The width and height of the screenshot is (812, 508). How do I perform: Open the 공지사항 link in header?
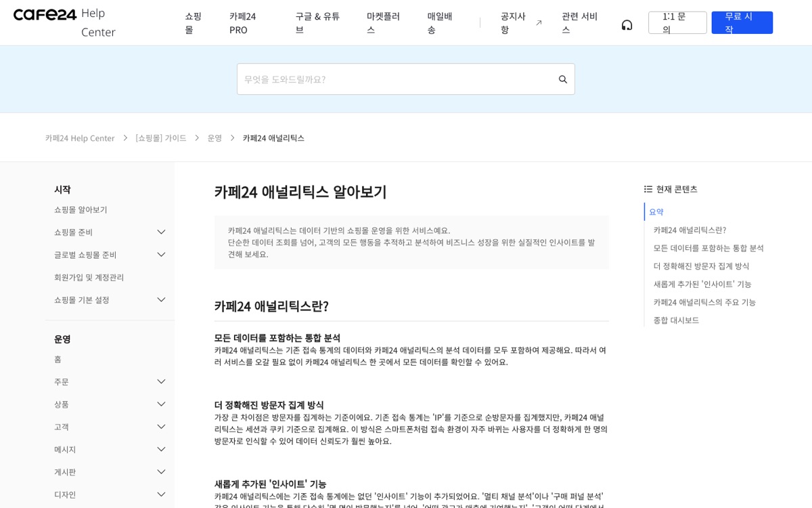[514, 23]
